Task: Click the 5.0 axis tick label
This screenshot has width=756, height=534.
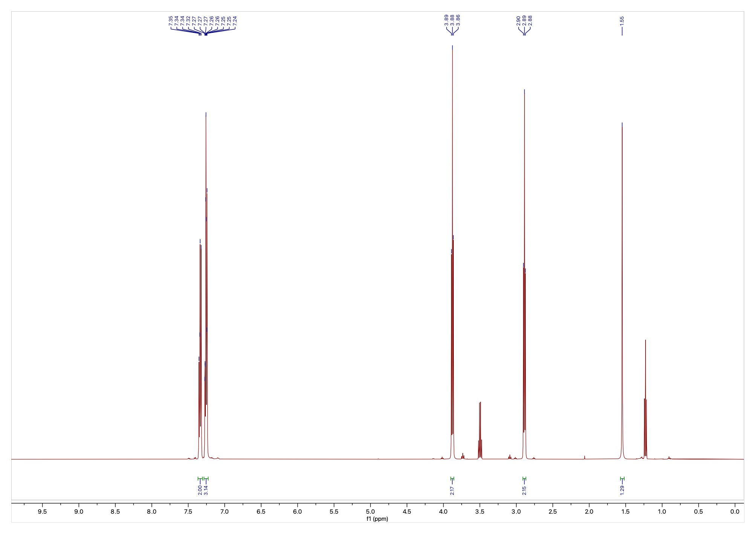Action: 370,512
